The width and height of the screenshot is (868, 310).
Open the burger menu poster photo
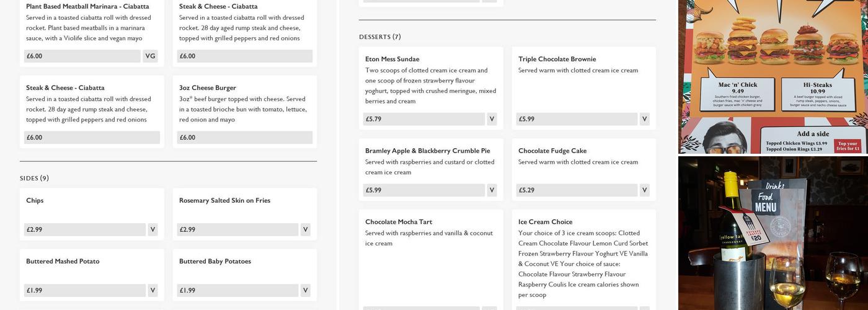pyautogui.click(x=773, y=76)
